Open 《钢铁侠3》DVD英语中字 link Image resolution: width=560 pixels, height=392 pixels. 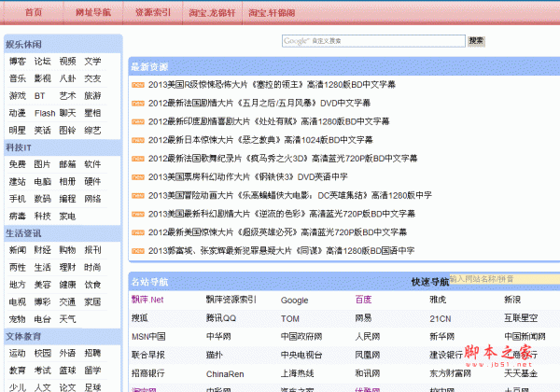click(248, 176)
